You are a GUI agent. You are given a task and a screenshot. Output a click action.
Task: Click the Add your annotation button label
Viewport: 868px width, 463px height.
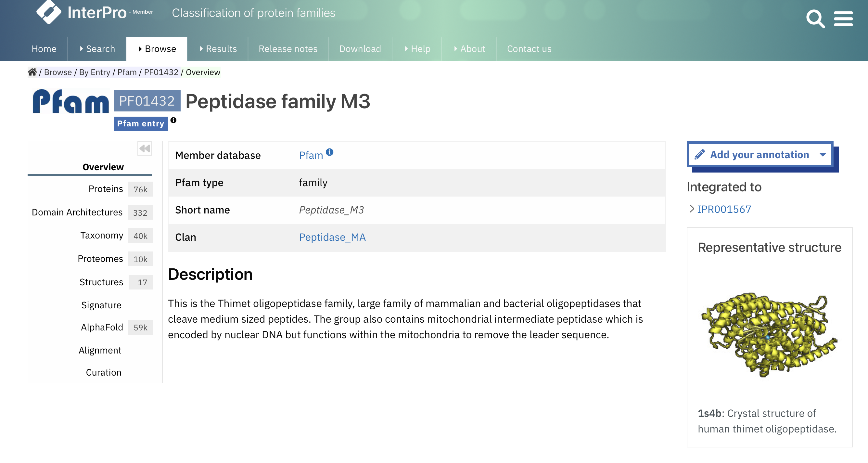tap(759, 155)
